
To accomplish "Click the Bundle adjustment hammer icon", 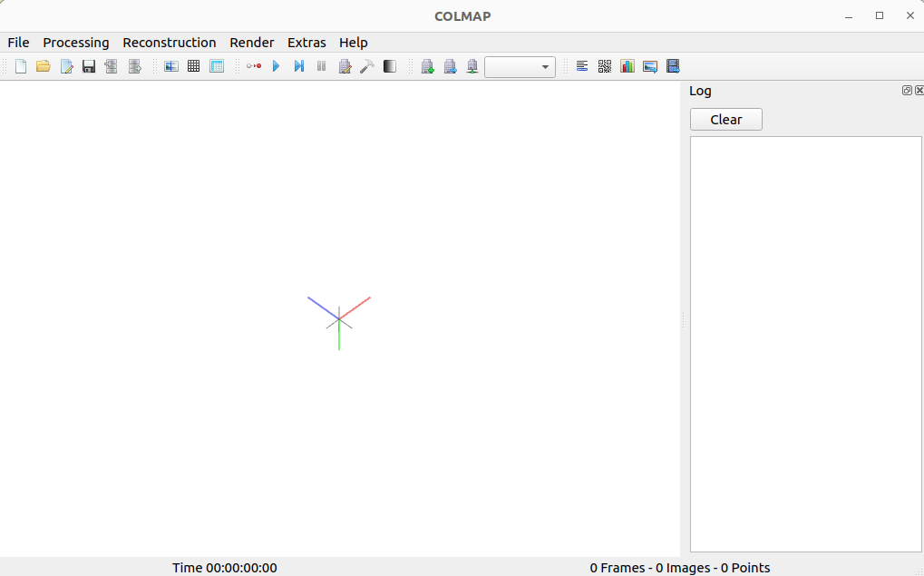I will click(x=367, y=66).
